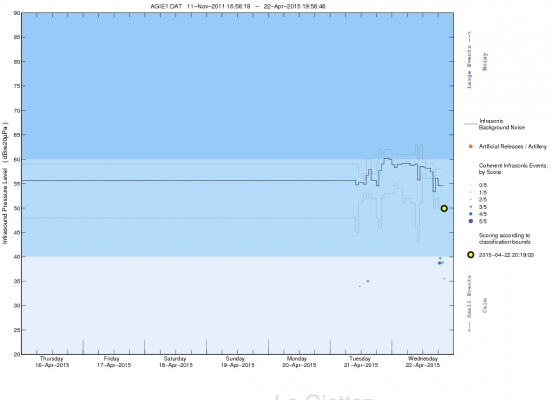The height and width of the screenshot is (400, 552).
Task: Click the Infrasonic Background Noise gray line sample
Action: [470, 124]
